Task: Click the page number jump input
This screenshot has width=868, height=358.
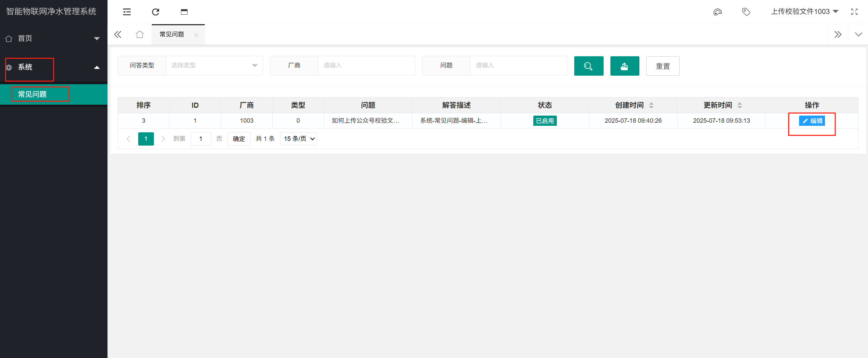Action: (x=201, y=139)
